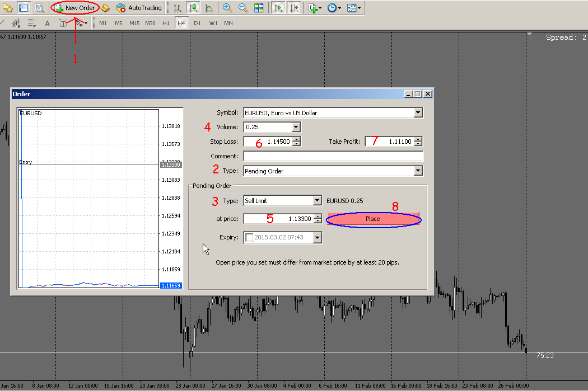Tile chart windows icon

pyautogui.click(x=259, y=8)
